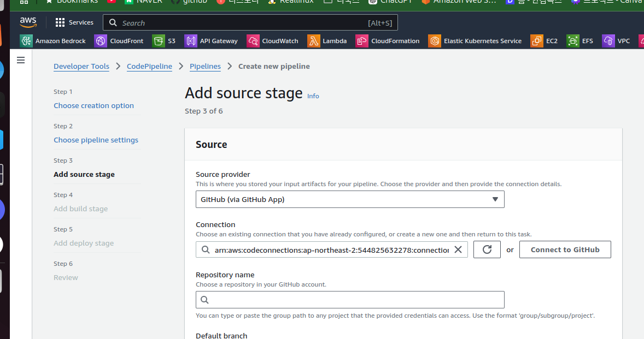This screenshot has width=644, height=339.
Task: Open the CloudFront shortcut icon
Action: click(x=101, y=41)
